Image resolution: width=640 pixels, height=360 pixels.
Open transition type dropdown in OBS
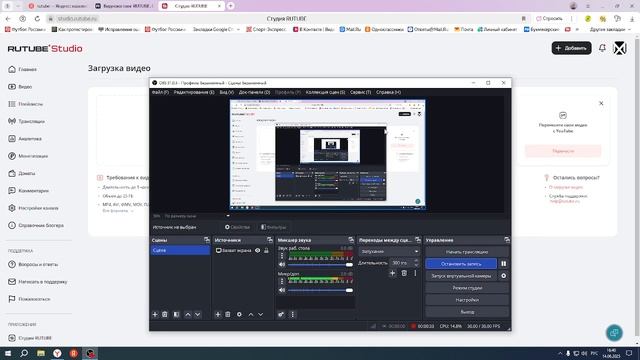pyautogui.click(x=389, y=251)
